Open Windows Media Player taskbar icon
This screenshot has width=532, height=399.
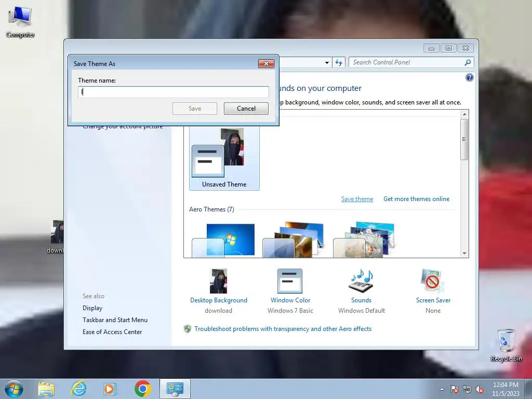[110, 389]
